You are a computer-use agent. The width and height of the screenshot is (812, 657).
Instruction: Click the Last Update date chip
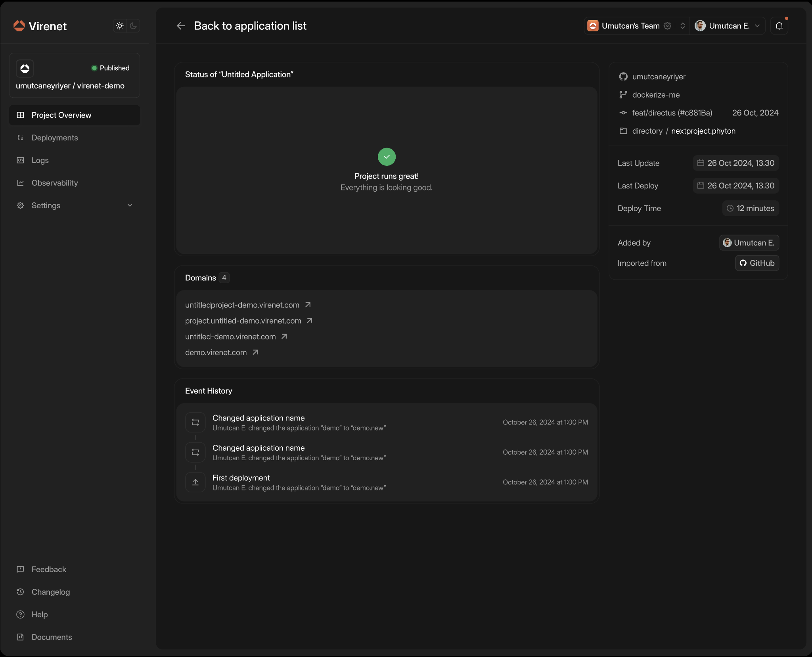pos(736,163)
